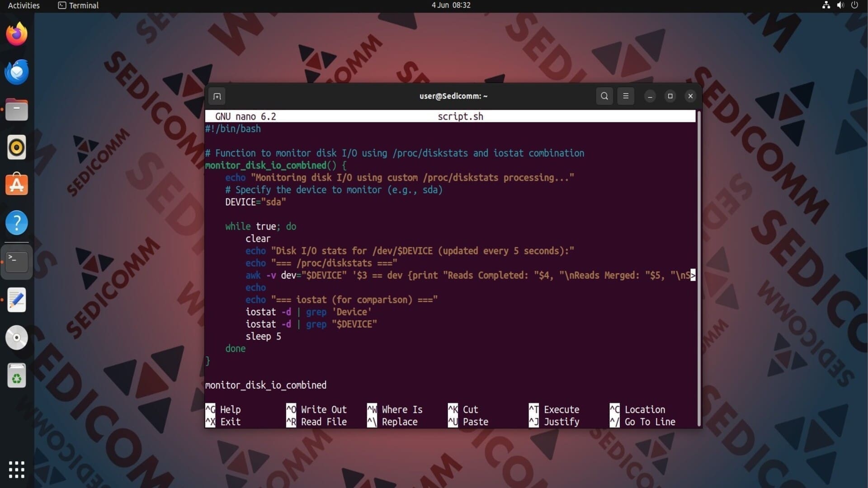Open the power icon system menu
The height and width of the screenshot is (488, 868).
pos(854,5)
